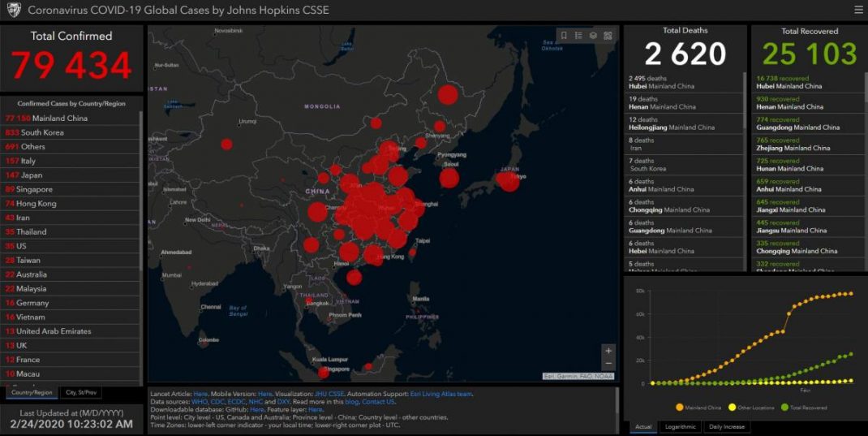
Task: Click the Johns Hopkins shield logo
Action: (14, 10)
